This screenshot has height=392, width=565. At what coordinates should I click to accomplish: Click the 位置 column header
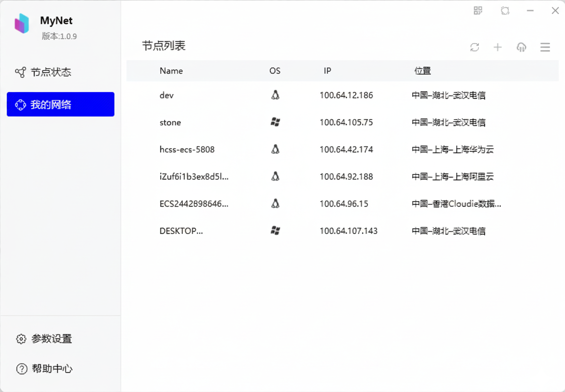coord(423,71)
